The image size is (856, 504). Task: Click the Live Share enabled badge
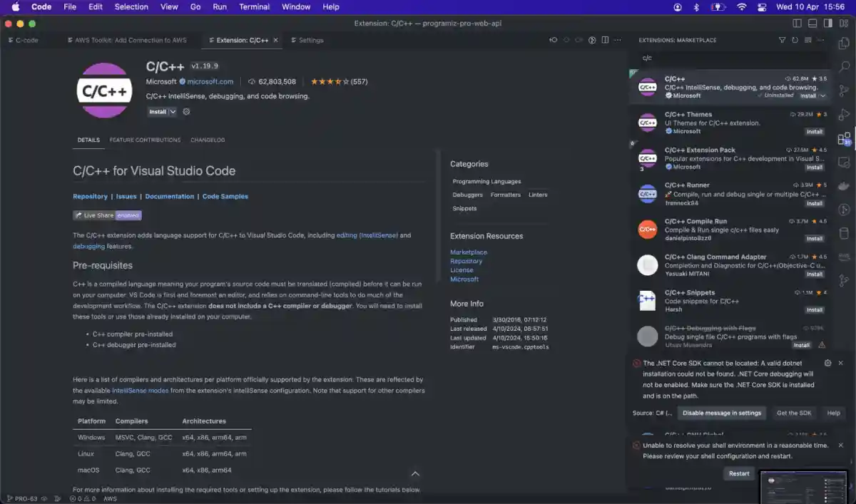(107, 215)
